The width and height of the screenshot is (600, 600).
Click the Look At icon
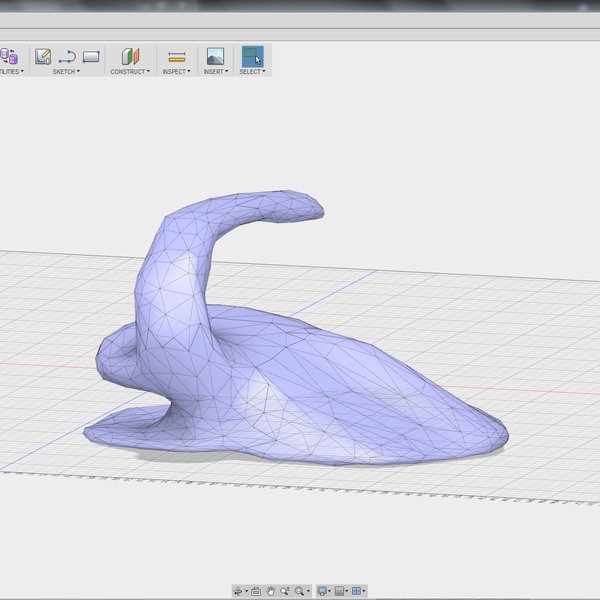pos(256,591)
